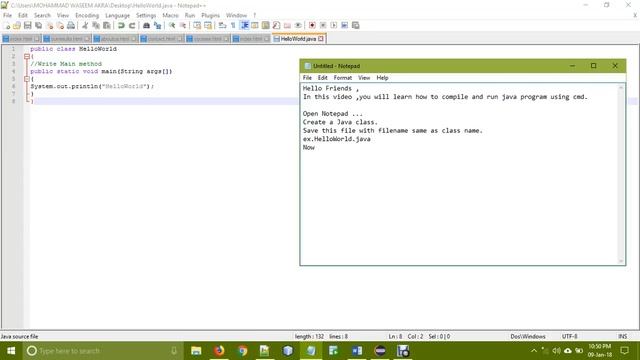
Task: Click the taskbar search box
Action: tap(102, 351)
